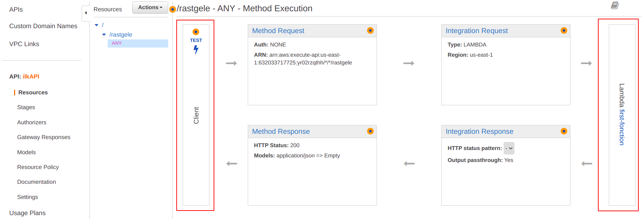Click the orange dot above TEST
This screenshot has height=219, width=644.
point(196,32)
